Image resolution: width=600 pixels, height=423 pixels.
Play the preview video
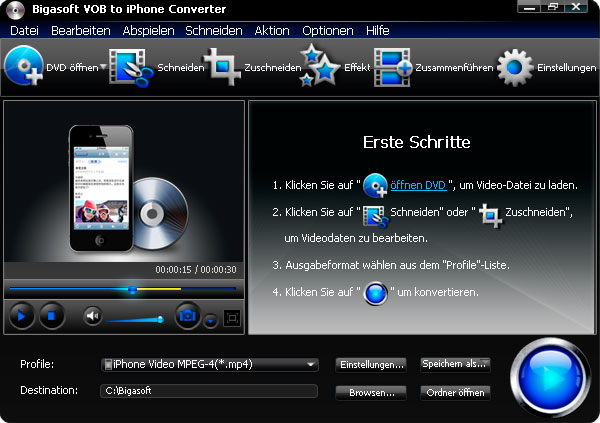point(21,316)
